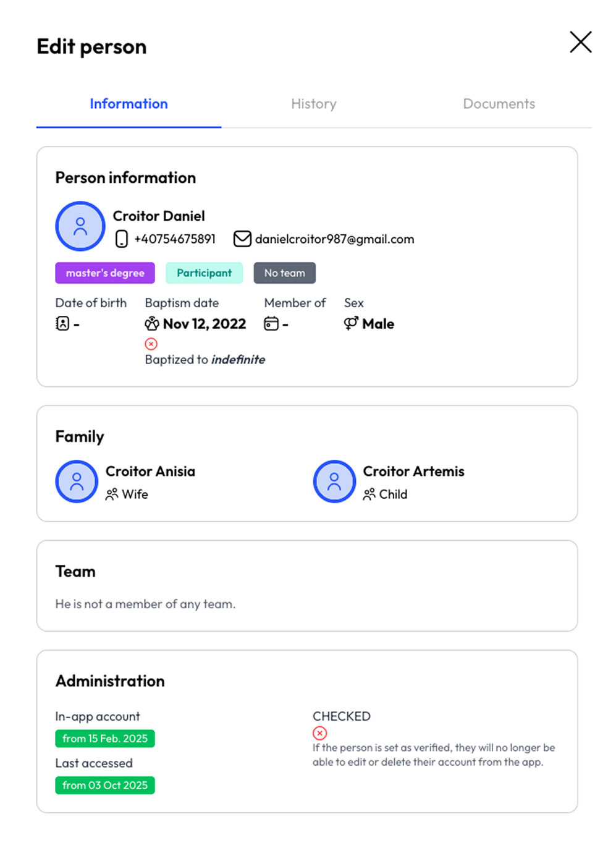Click the Participant role badge
Screen dimensions: 616x848
[204, 273]
